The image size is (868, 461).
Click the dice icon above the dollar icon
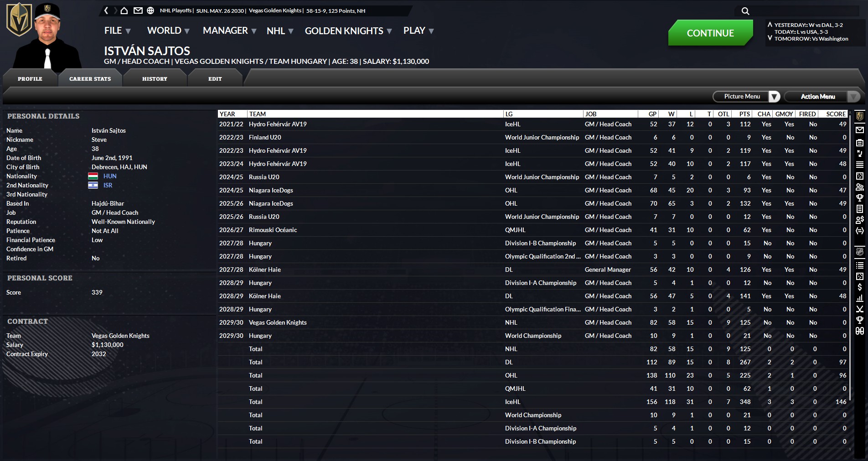tap(860, 276)
